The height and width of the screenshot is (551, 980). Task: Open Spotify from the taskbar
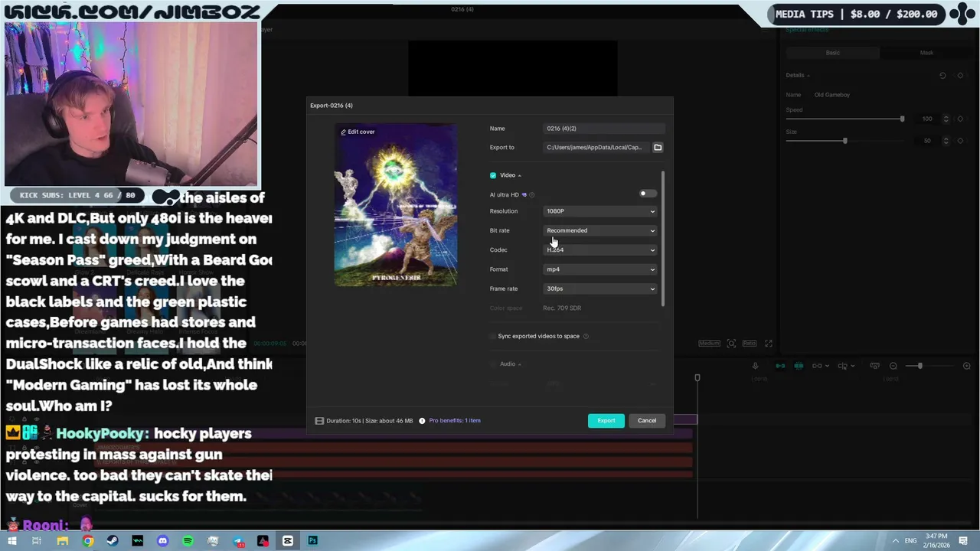[x=188, y=541]
